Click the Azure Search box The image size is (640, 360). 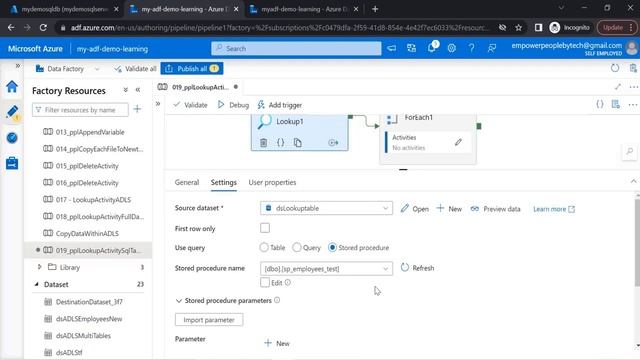click(x=296, y=48)
